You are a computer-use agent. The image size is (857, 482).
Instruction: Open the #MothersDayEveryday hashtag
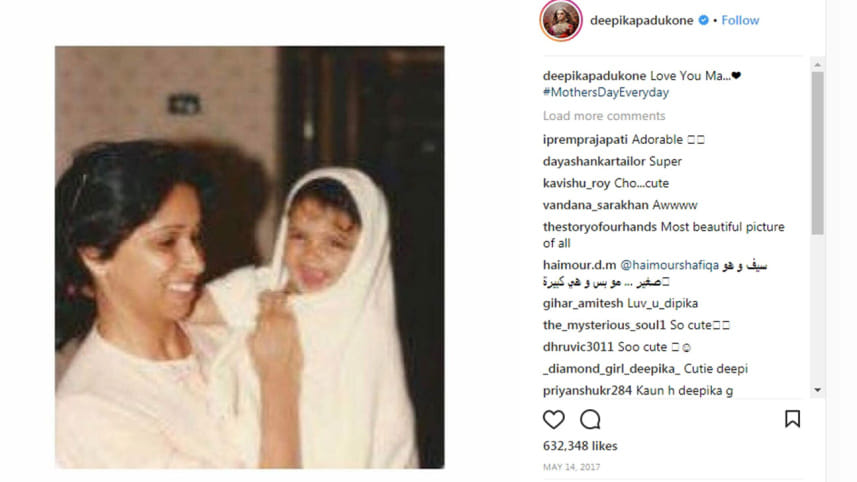(606, 92)
